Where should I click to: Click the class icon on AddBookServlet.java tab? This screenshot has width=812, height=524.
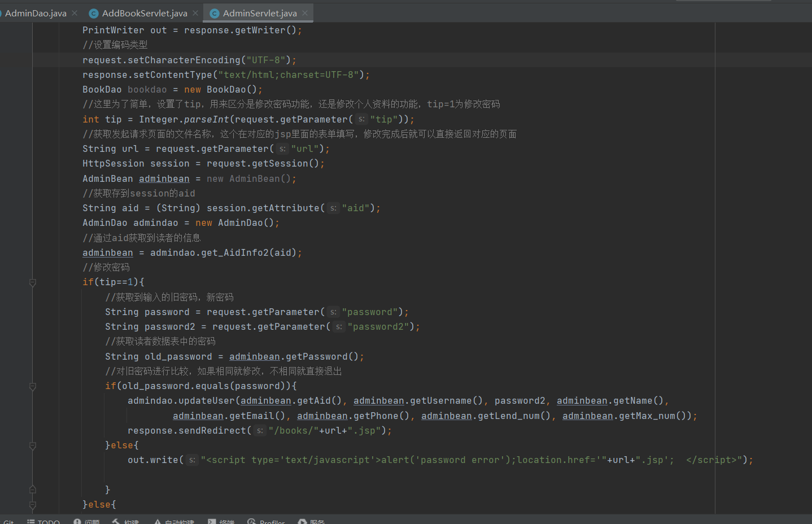(x=94, y=13)
